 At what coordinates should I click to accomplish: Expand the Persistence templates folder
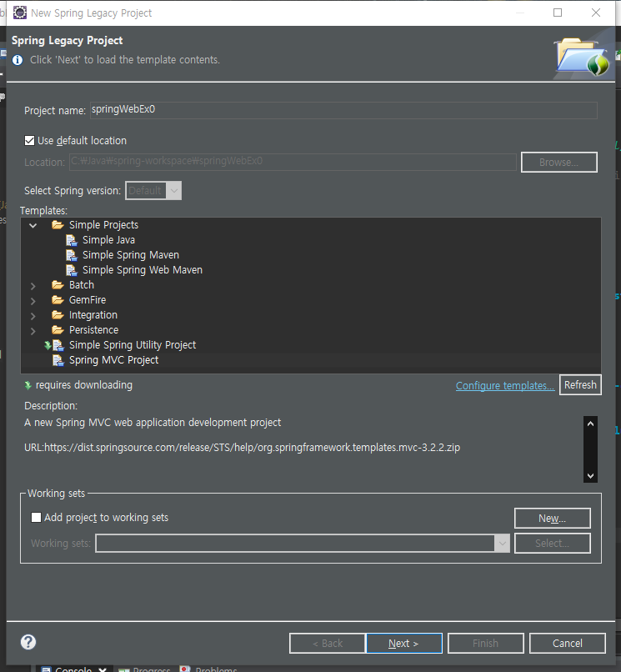point(33,331)
